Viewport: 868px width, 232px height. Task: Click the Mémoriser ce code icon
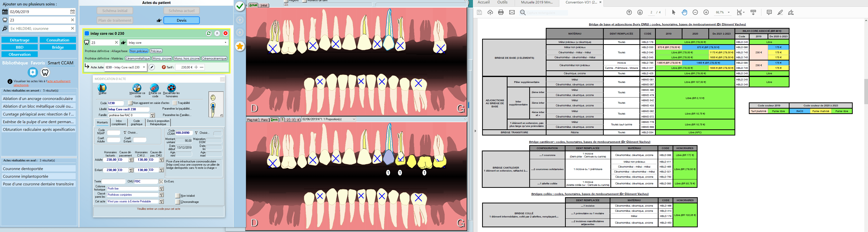pyautogui.click(x=137, y=88)
